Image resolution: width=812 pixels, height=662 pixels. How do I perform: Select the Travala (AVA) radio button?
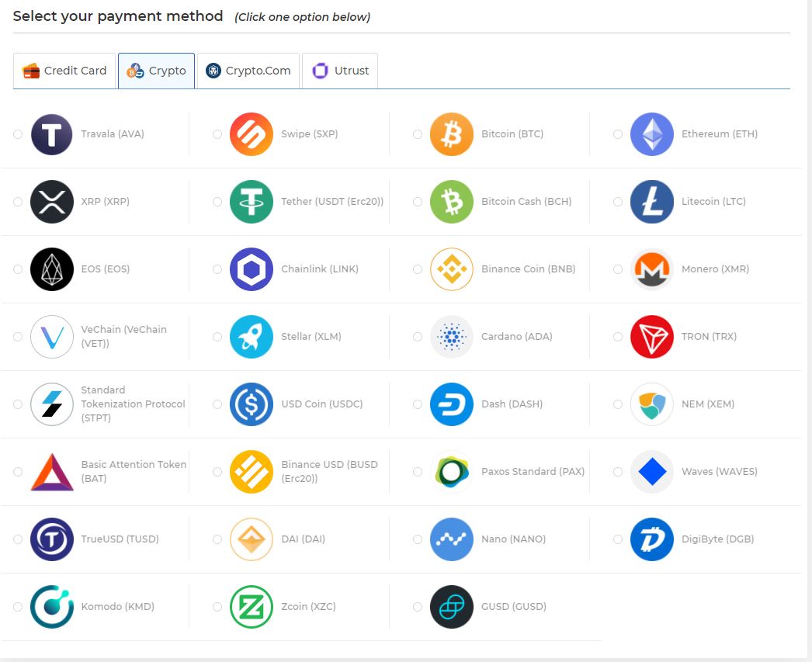pos(18,134)
